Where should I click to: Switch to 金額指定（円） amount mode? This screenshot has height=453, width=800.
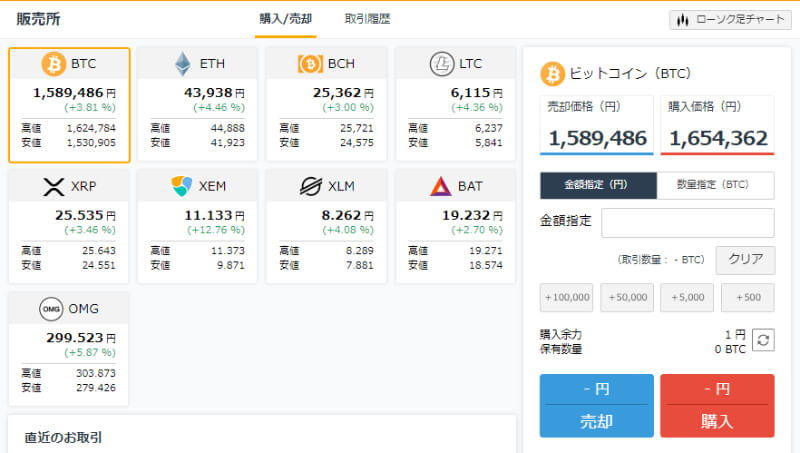coord(598,186)
